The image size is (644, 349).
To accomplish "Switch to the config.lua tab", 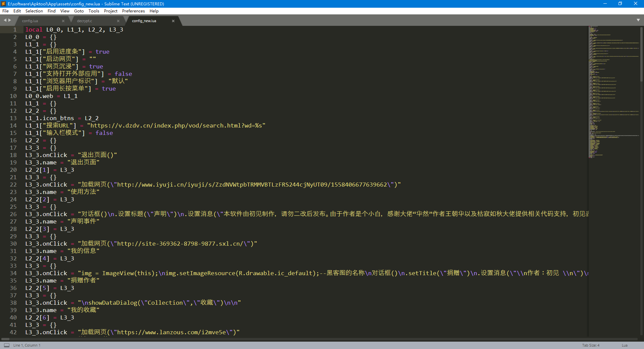I will (30, 21).
